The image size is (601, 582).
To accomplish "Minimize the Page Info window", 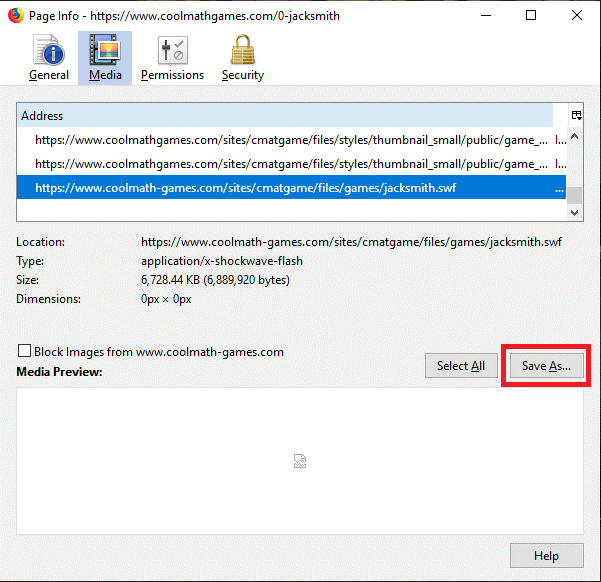I will (486, 16).
